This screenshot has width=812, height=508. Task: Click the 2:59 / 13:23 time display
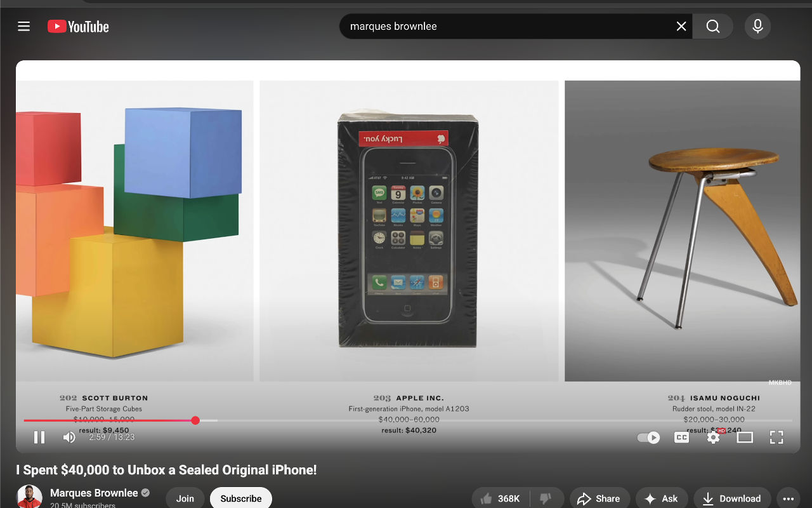pos(112,437)
